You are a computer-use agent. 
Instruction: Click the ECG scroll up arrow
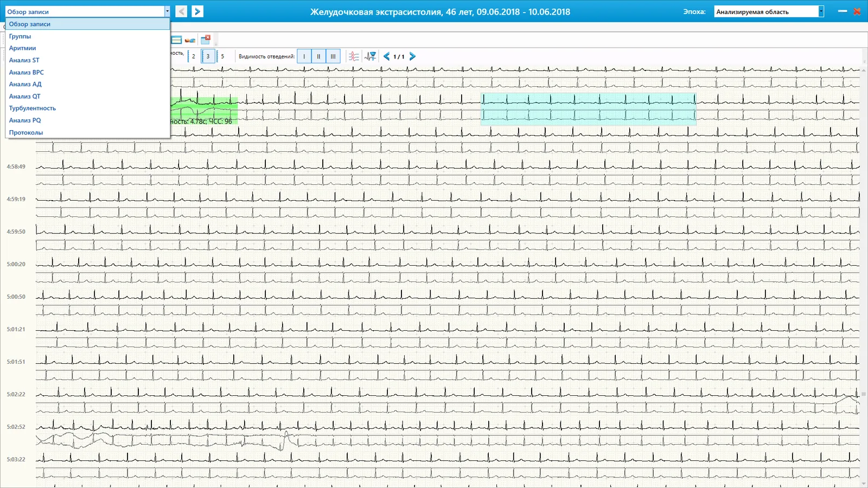click(864, 70)
